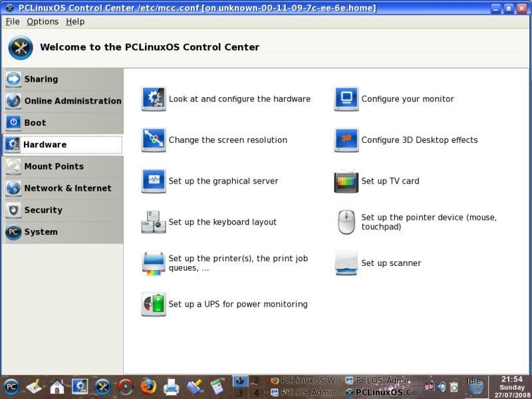This screenshot has width=532, height=399.
Task: Switch to virtual desktop 4 in the pager
Action: [x=257, y=393]
